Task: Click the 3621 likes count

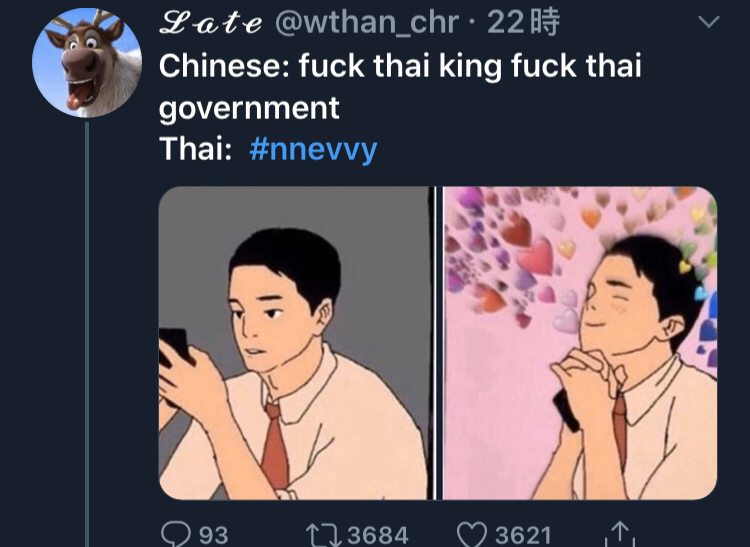Action: coord(523,535)
